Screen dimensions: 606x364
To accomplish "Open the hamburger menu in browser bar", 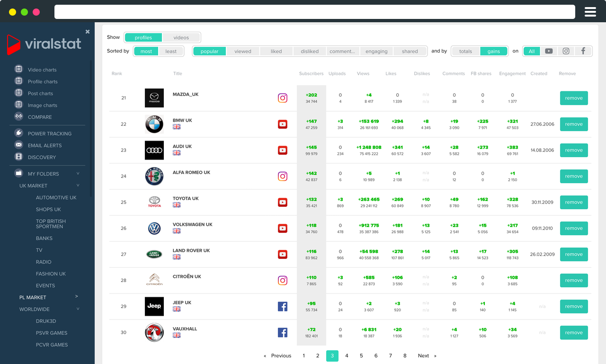I will coord(590,12).
